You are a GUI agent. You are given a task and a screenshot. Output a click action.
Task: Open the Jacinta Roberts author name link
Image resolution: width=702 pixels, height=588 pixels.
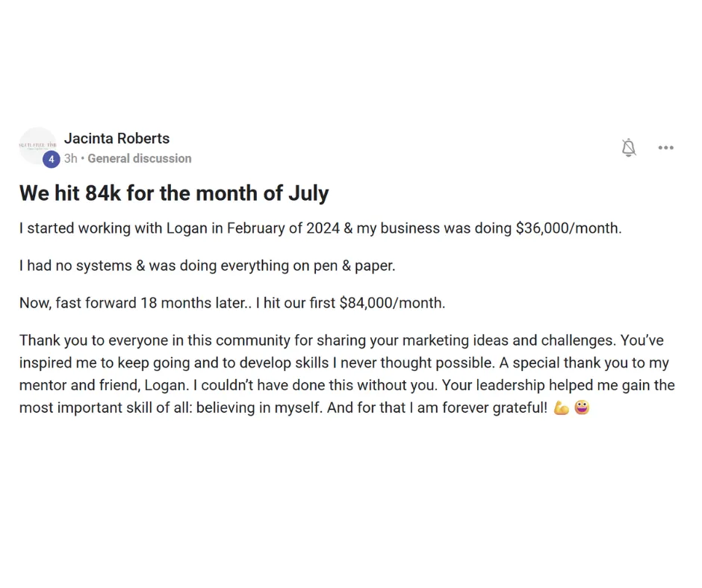117,138
